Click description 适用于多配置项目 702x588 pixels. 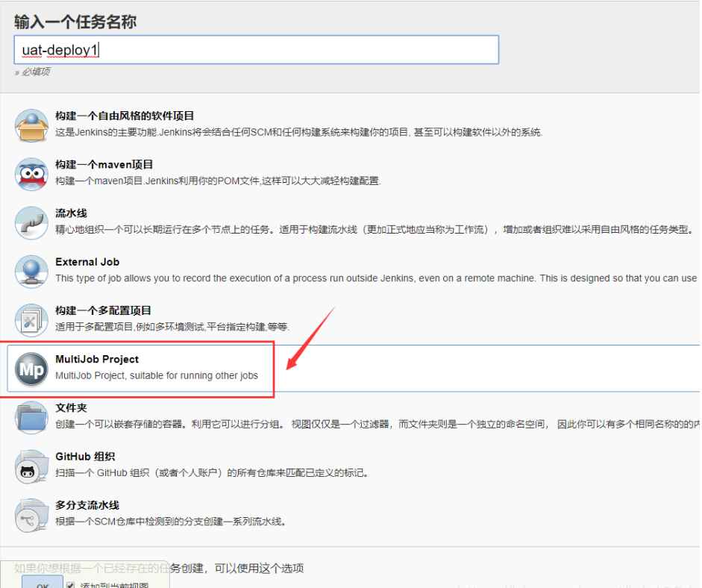[172, 327]
